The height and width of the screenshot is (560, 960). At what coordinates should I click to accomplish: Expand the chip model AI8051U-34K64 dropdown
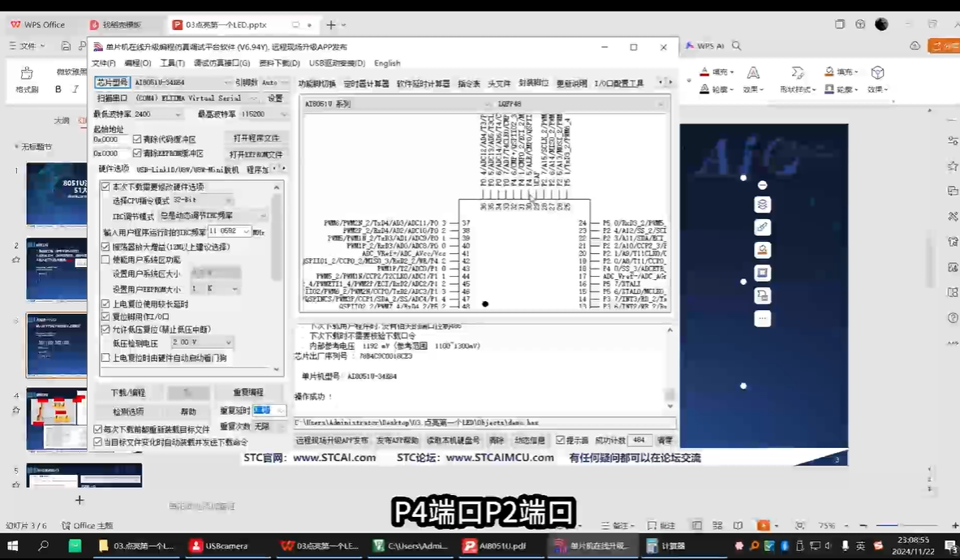(227, 82)
